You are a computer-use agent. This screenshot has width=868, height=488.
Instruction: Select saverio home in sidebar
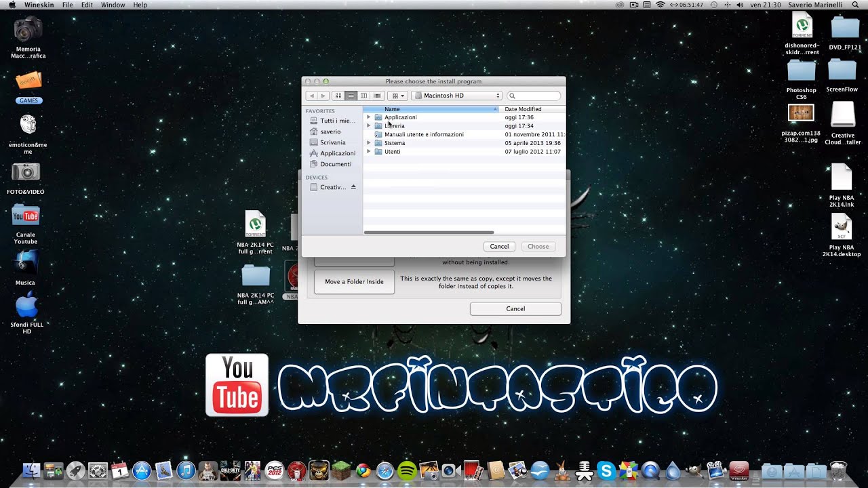pyautogui.click(x=325, y=131)
